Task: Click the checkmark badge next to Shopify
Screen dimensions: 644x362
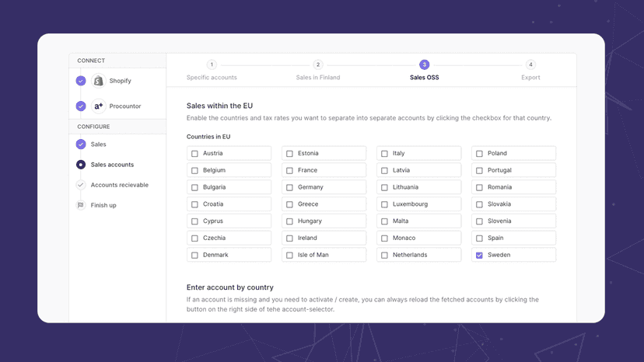Action: (81, 81)
